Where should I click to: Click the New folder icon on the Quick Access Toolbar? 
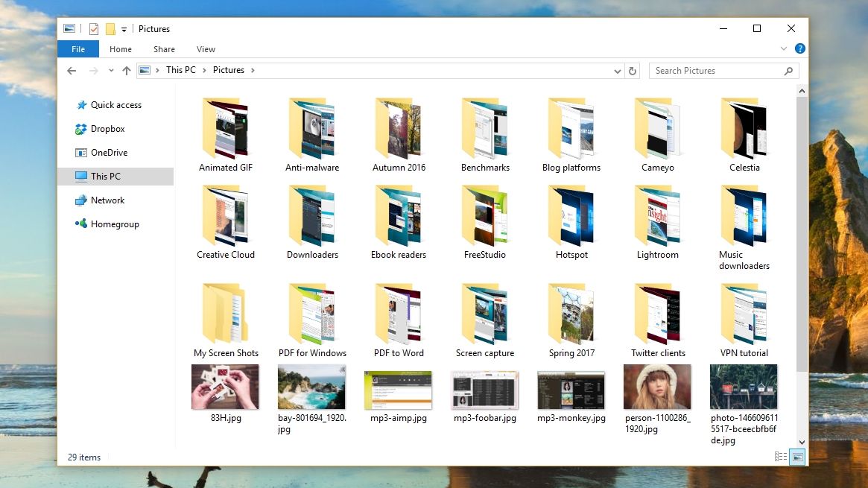pos(110,28)
